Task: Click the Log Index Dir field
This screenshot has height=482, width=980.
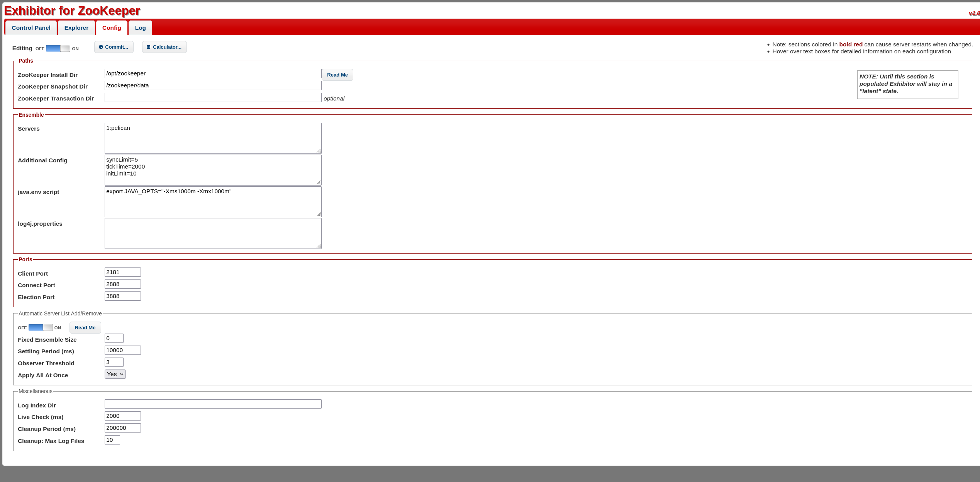Action: [x=213, y=404]
